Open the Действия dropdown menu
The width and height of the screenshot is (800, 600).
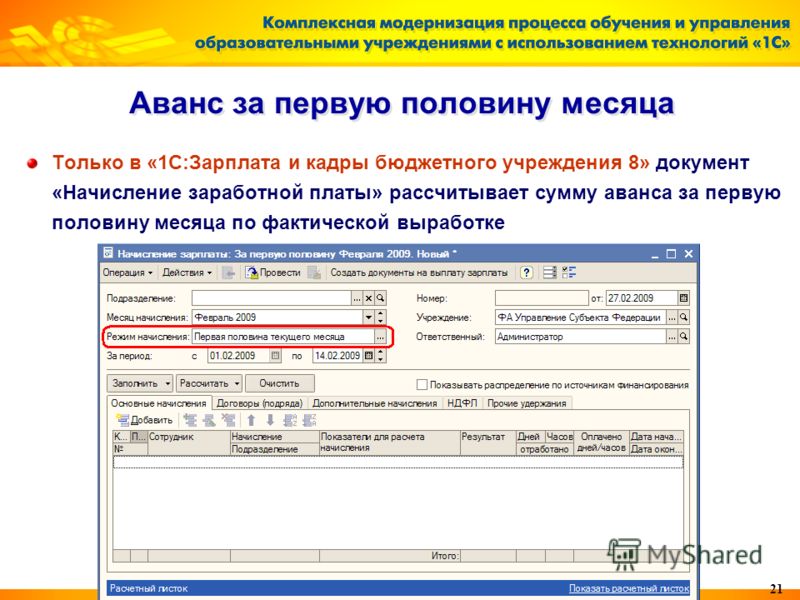pos(187,273)
